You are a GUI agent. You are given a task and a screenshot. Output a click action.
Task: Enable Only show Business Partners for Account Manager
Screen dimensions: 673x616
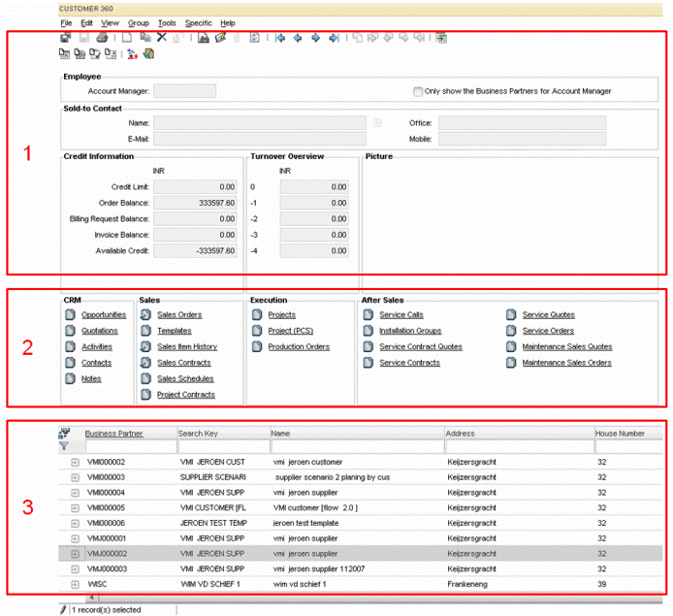tap(418, 91)
